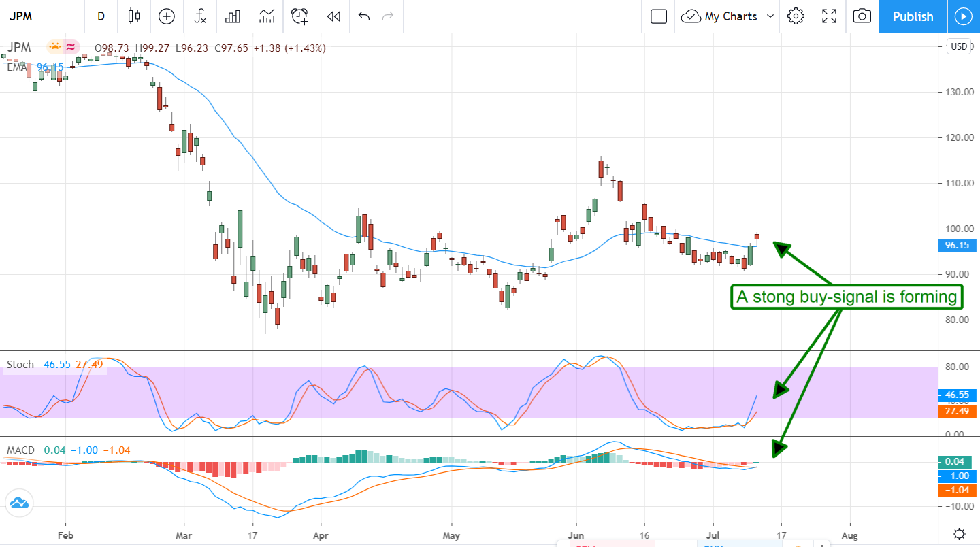Open the indicator templates icon
This screenshot has height=547, width=980.
pyautogui.click(x=266, y=16)
